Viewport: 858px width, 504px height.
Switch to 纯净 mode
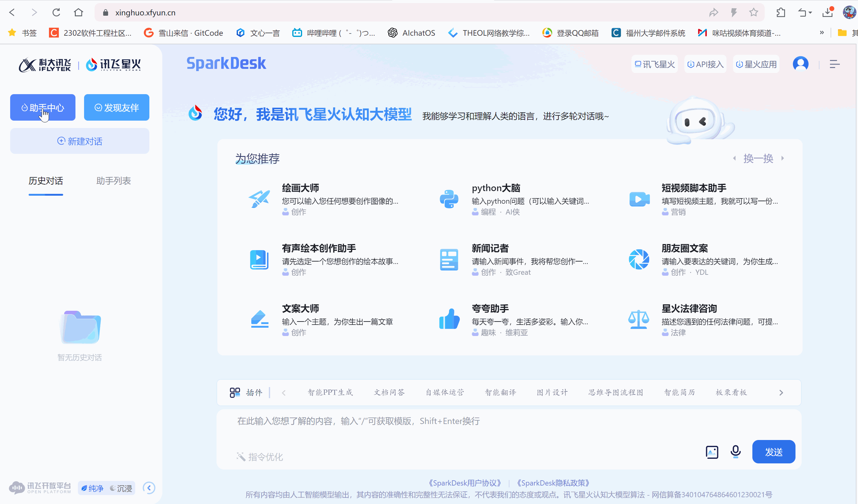pyautogui.click(x=92, y=488)
